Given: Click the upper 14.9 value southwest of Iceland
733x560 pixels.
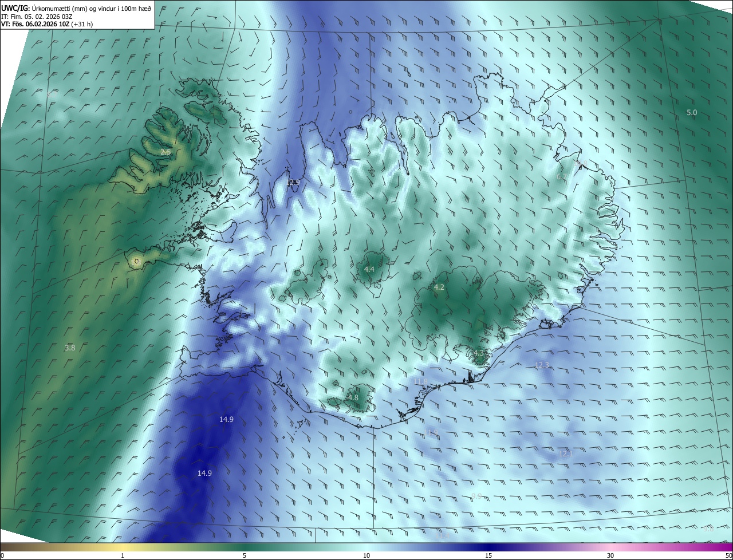Looking at the screenshot, I should 226,420.
